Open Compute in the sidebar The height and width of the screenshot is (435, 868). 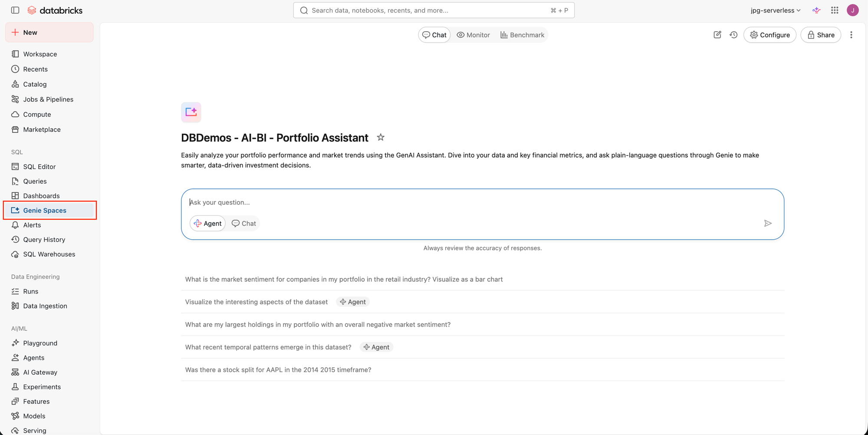tap(49, 115)
